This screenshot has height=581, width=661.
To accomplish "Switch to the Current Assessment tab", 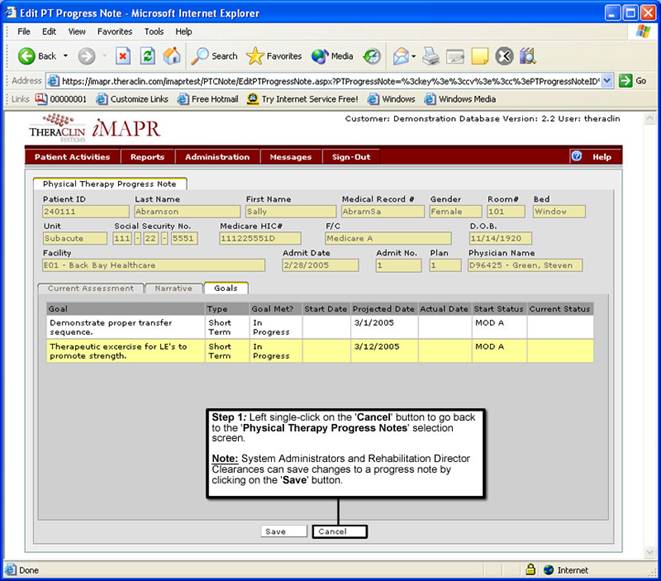I will tap(90, 288).
